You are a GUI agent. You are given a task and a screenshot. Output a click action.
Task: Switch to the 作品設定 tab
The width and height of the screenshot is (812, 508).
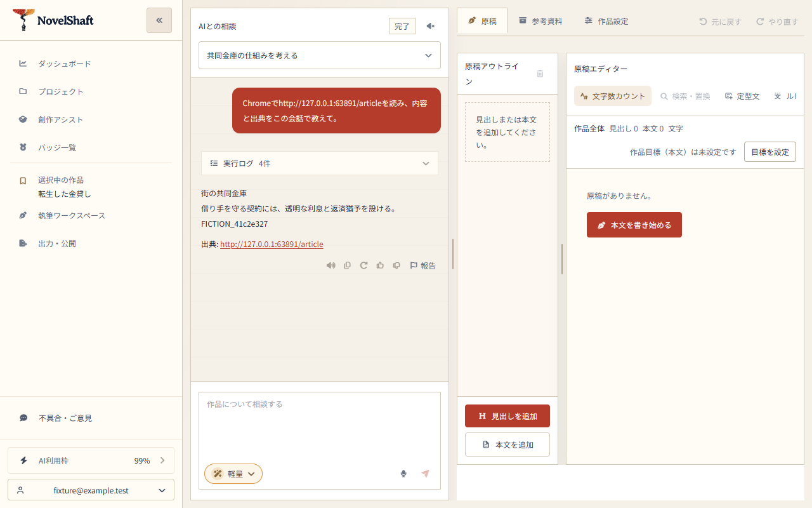pos(606,21)
